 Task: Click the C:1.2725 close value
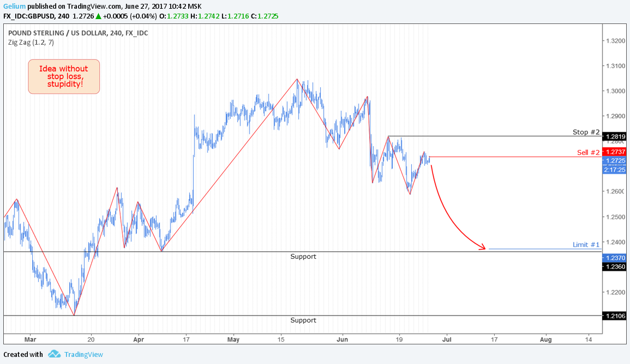(265, 16)
